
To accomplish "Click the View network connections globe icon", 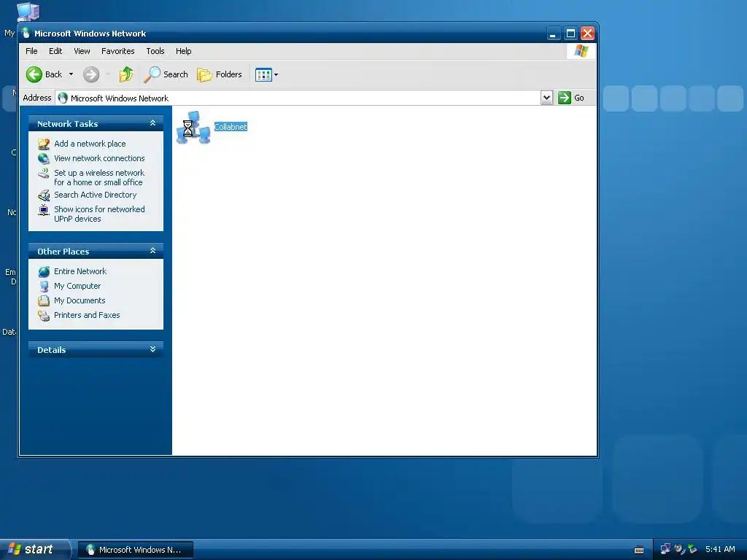I will pyautogui.click(x=44, y=158).
